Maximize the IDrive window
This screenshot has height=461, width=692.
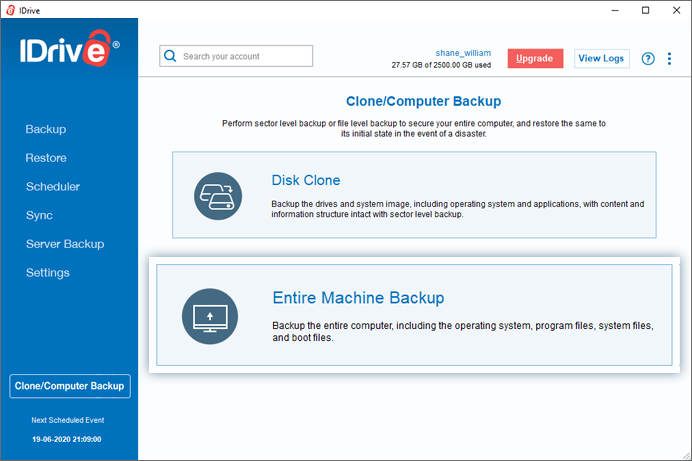coord(645,10)
